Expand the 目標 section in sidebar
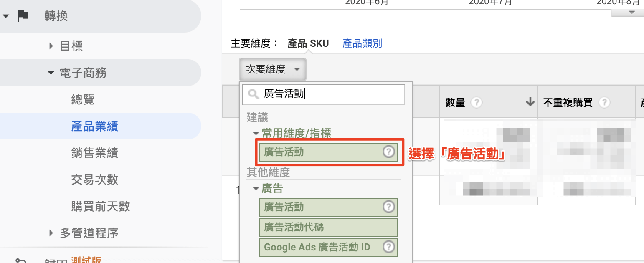This screenshot has height=263, width=644. coord(51,46)
